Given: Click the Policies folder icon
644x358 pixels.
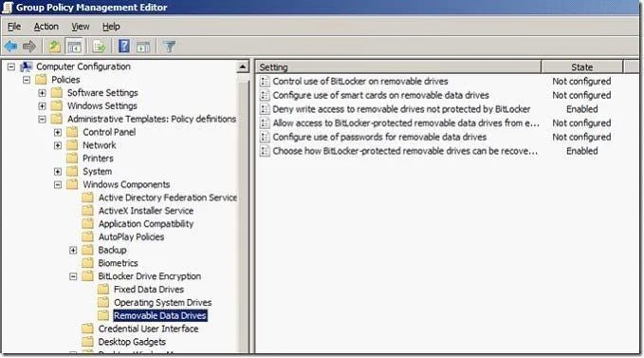Looking at the screenshot, I should pyautogui.click(x=41, y=80).
